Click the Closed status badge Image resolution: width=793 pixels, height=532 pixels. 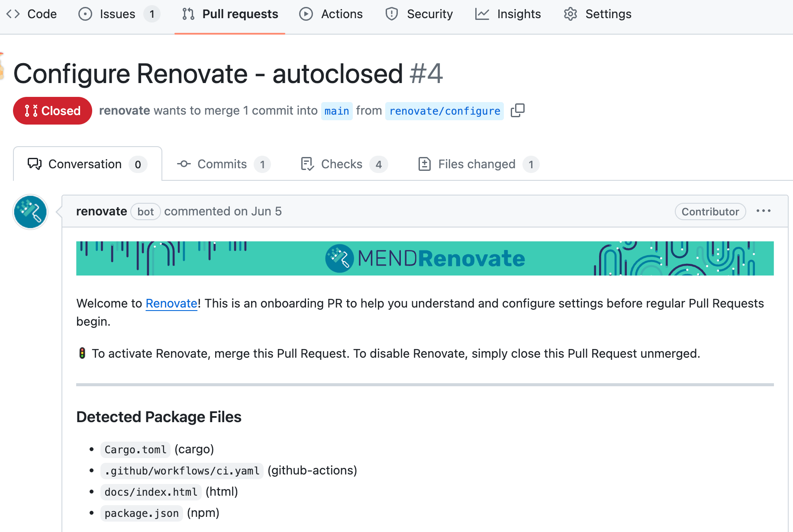click(x=52, y=111)
